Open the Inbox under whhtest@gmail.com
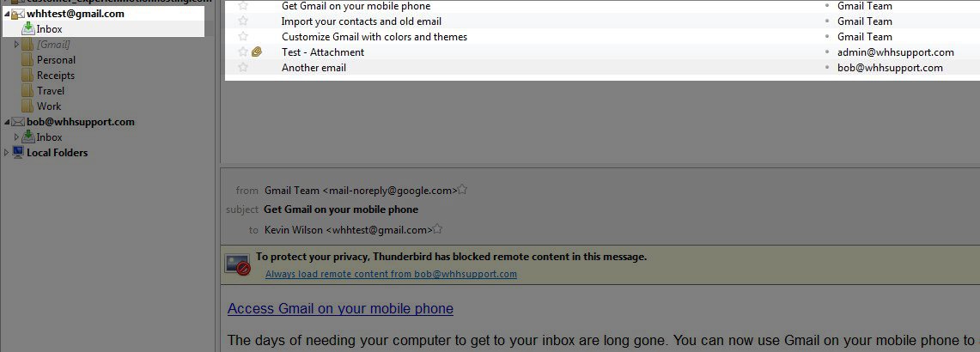This screenshot has width=980, height=352. [49, 28]
